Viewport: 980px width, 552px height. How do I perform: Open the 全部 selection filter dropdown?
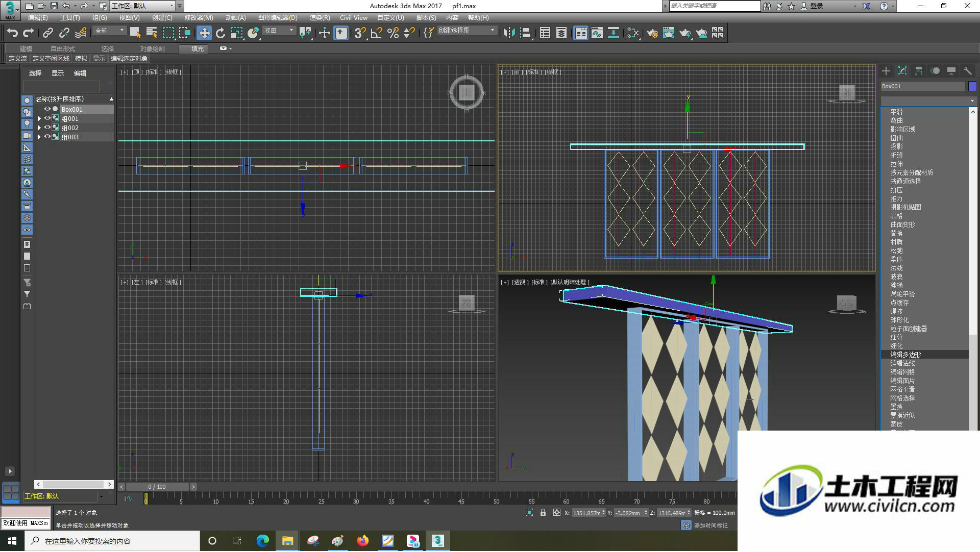click(110, 31)
